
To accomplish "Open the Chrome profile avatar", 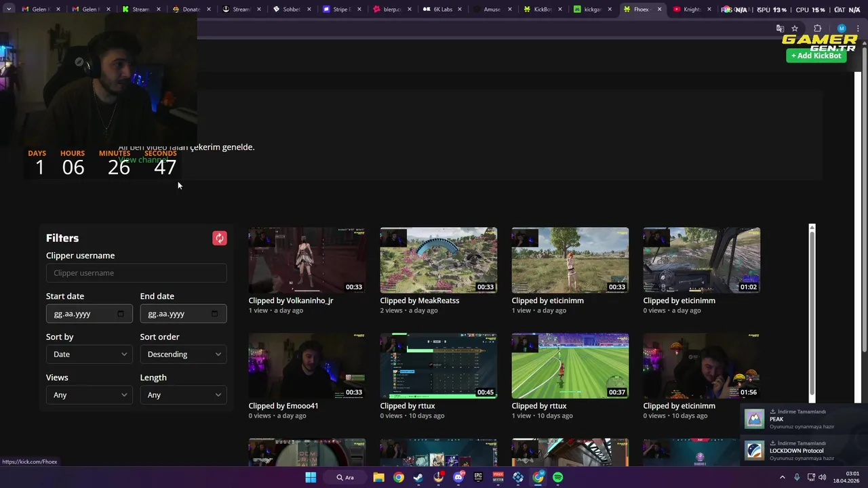I will pos(842,28).
